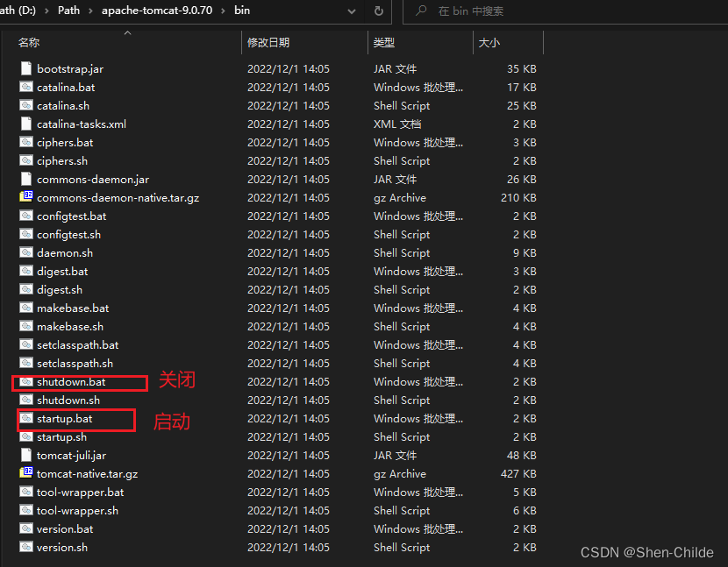
Task: Click the tool-wrapper.bat file icon
Action: (x=26, y=492)
